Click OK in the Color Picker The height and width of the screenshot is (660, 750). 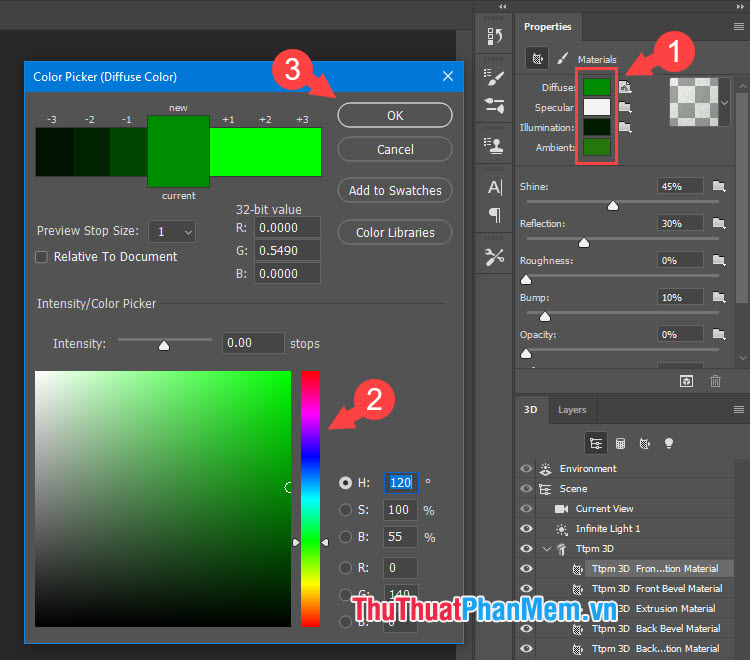coord(395,115)
